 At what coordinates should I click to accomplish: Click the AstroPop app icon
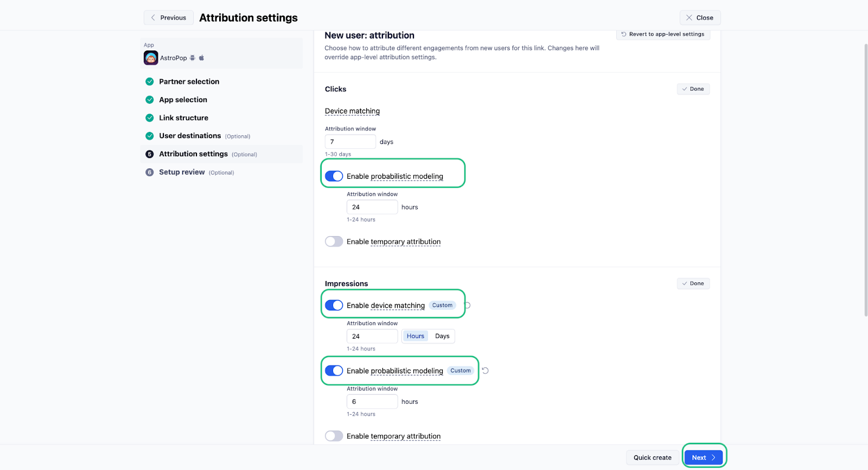[151, 58]
